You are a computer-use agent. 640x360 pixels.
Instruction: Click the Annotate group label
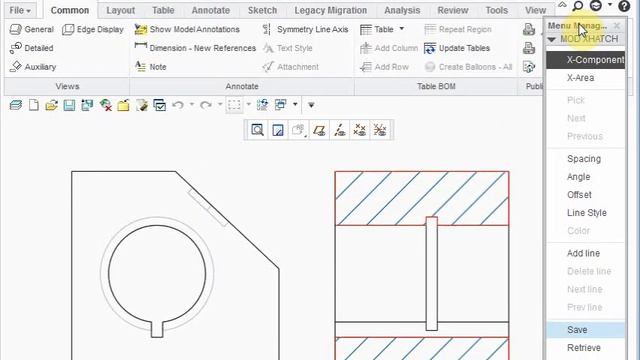[x=242, y=87]
